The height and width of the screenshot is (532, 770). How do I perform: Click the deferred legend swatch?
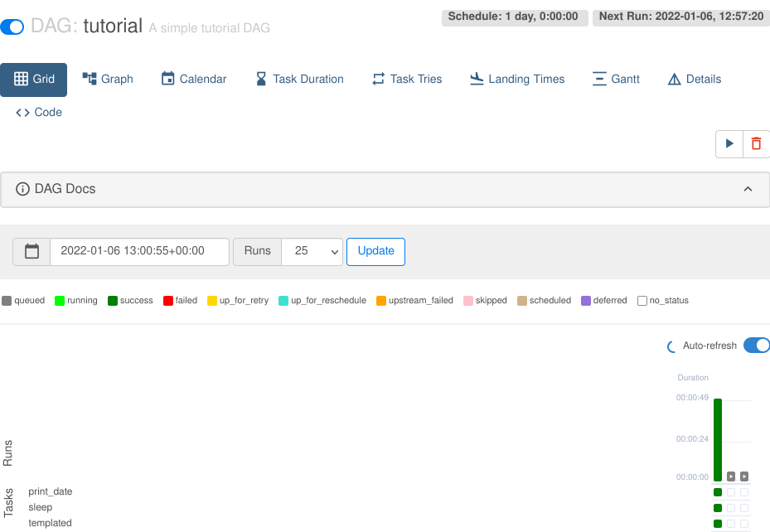coord(586,300)
